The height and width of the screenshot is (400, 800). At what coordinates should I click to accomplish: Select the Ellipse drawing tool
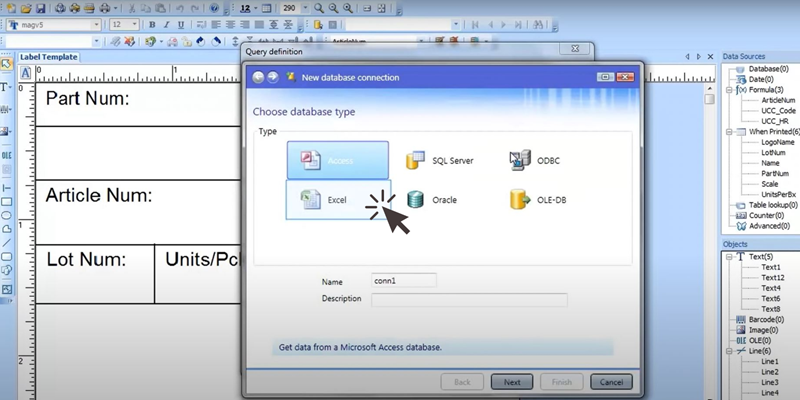coord(7,216)
